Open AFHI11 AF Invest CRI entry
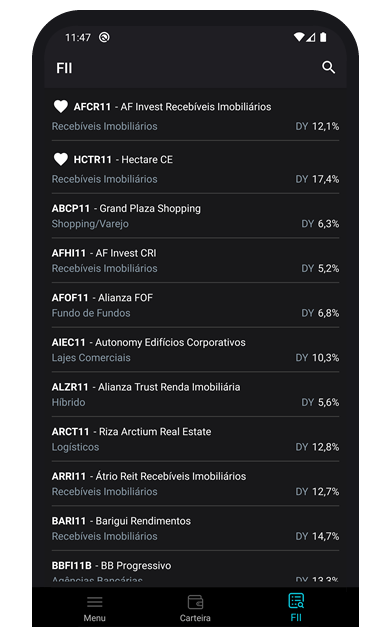391x627 pixels. (196, 261)
